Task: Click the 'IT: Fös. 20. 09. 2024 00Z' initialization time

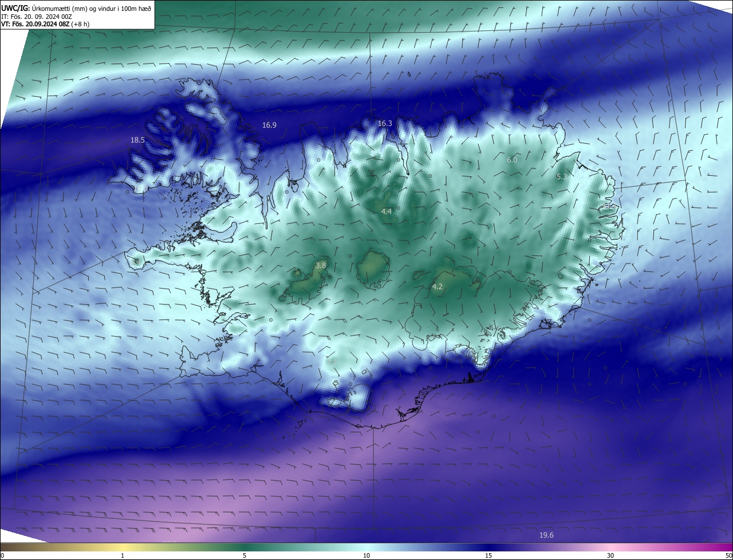Action: point(37,17)
